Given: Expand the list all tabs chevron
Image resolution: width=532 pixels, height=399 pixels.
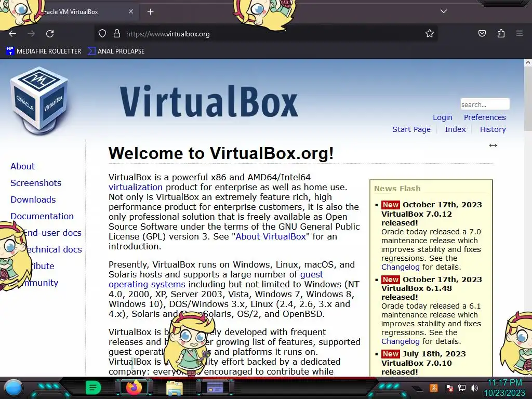Looking at the screenshot, I should click(444, 11).
